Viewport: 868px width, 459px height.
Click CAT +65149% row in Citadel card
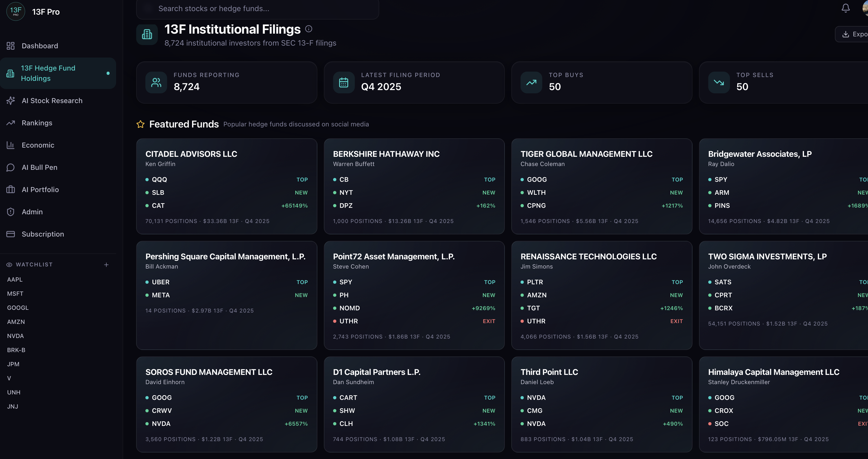click(226, 206)
